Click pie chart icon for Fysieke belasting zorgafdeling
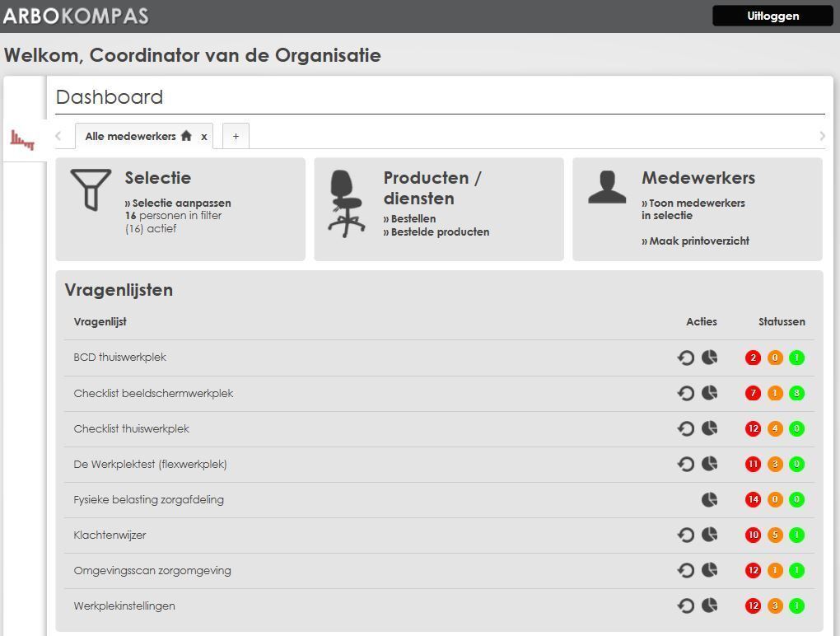 click(709, 499)
